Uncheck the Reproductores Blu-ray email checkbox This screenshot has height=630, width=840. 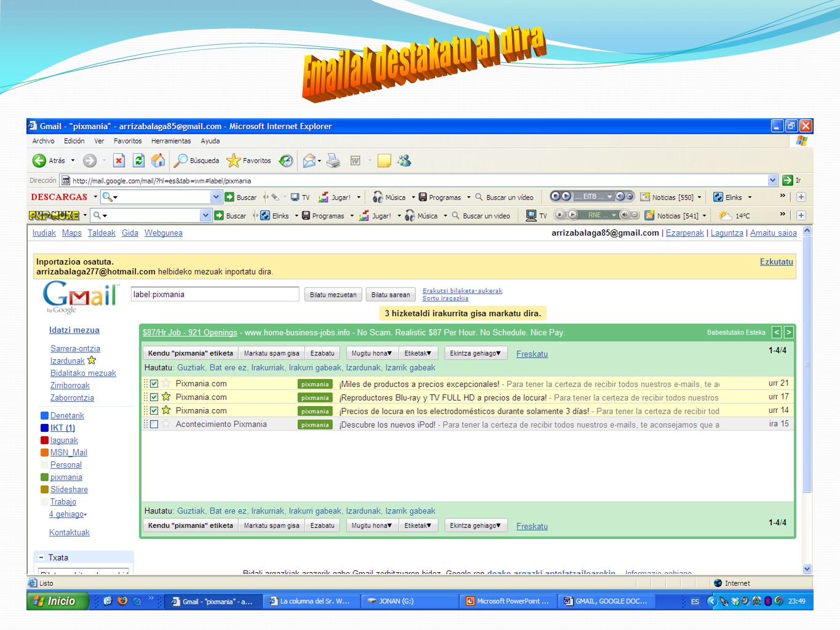[154, 397]
